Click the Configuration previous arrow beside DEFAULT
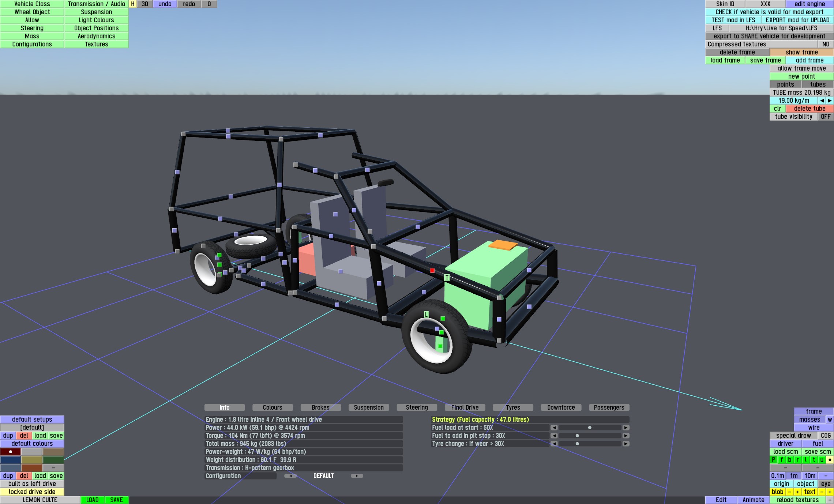Viewport: 834px width, 504px height. (290, 476)
